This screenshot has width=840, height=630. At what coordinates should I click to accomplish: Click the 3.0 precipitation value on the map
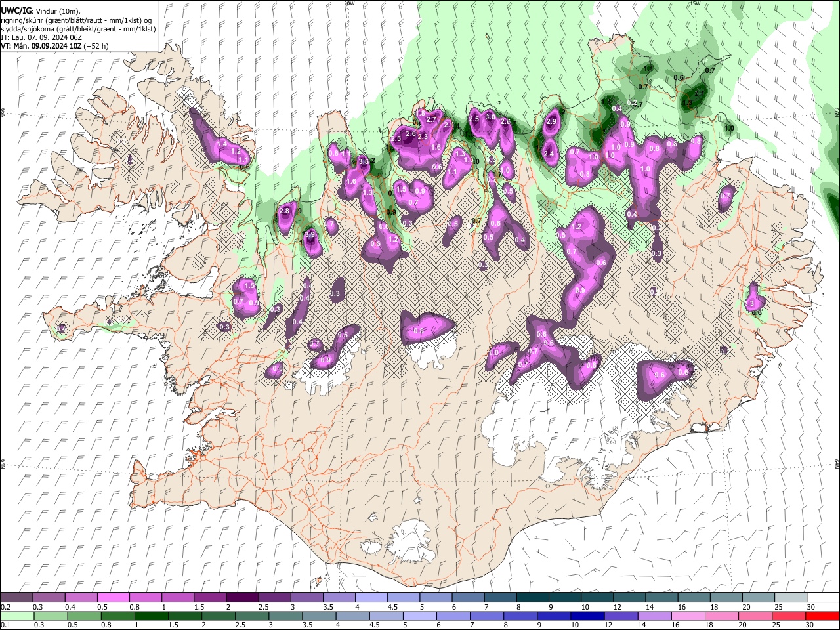pyautogui.click(x=490, y=117)
